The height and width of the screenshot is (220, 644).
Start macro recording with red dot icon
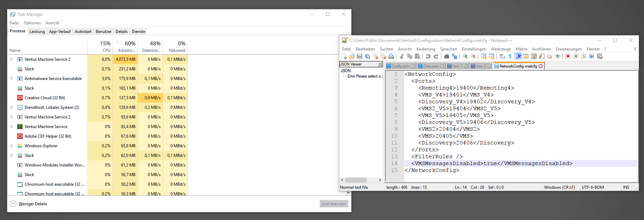568,56
